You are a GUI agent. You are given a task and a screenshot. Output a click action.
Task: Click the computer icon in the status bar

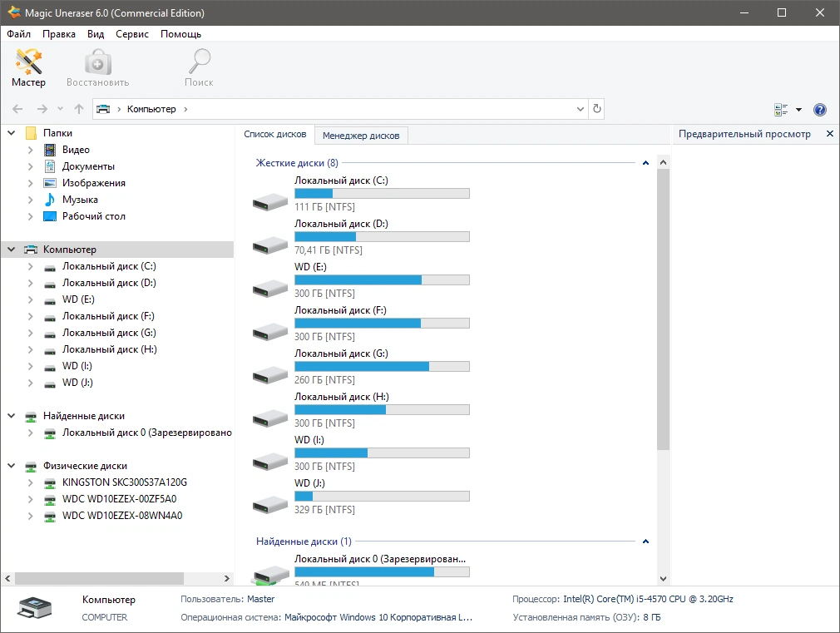34,608
